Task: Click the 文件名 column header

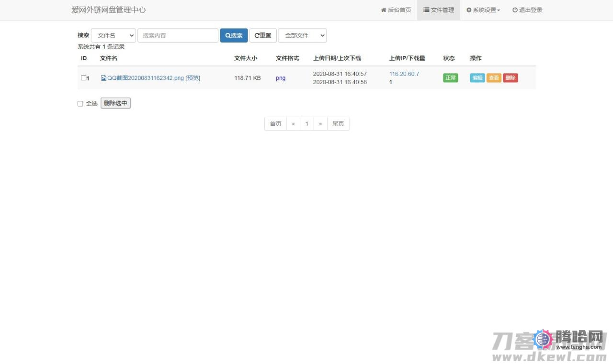Action: [x=109, y=58]
